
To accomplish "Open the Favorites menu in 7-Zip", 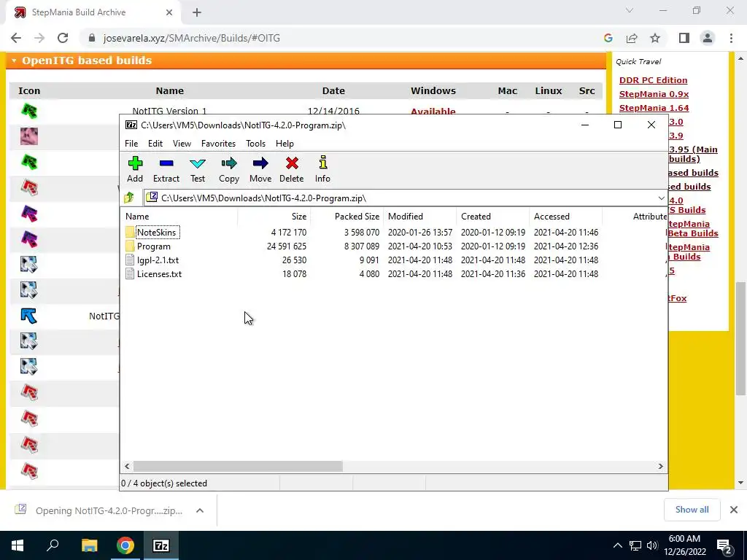I will pyautogui.click(x=218, y=144).
